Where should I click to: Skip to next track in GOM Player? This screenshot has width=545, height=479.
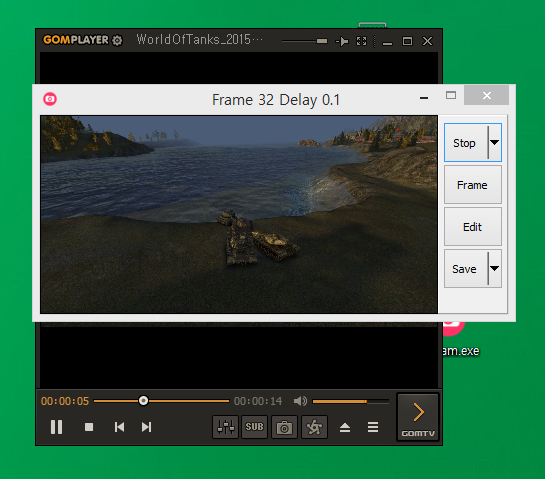pos(146,427)
